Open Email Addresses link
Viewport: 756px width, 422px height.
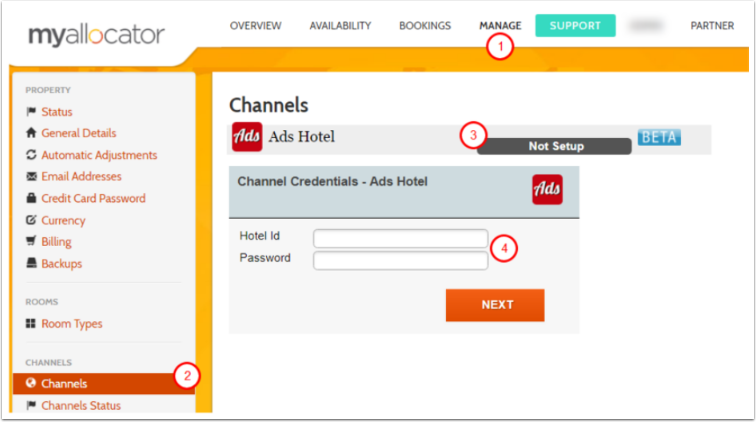81,177
